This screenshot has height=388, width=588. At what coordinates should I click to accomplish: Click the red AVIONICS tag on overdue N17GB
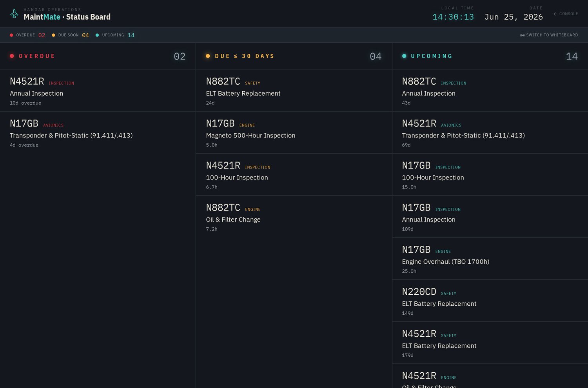point(53,125)
